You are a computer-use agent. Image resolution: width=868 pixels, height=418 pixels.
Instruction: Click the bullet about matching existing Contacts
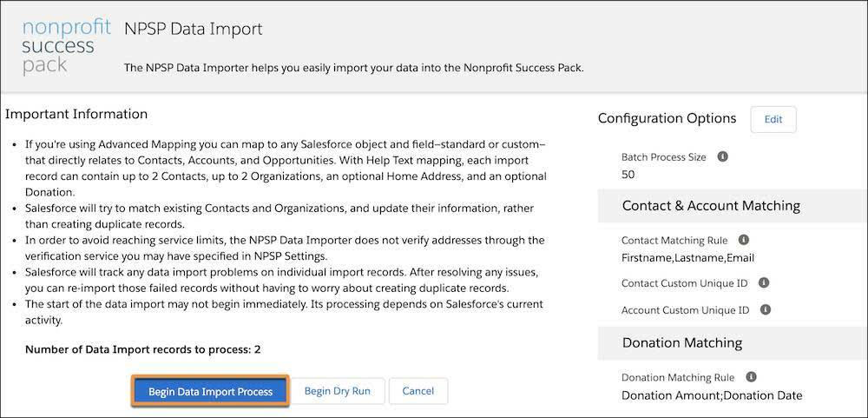(279, 216)
